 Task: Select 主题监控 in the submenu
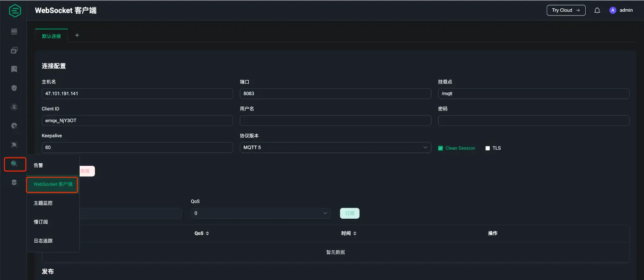point(44,203)
